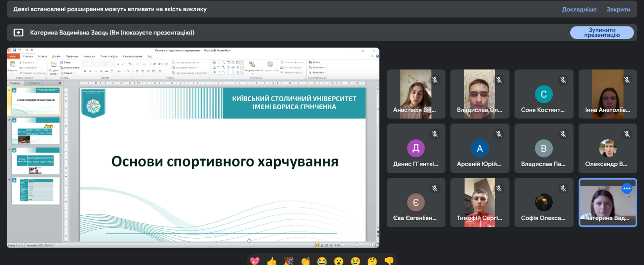Viewport: 644px width, 265px height.
Task: Open the three-dot options on Катерина's tile
Action: 627,188
